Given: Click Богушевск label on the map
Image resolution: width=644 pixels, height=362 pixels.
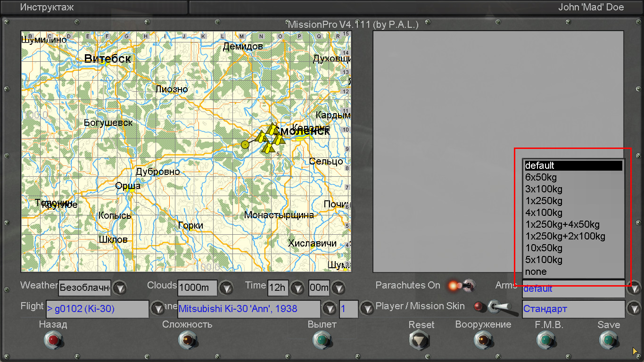Looking at the screenshot, I should (108, 123).
